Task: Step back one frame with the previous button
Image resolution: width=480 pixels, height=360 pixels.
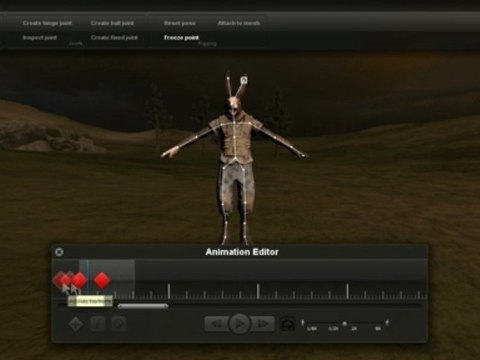Action: pos(216,324)
